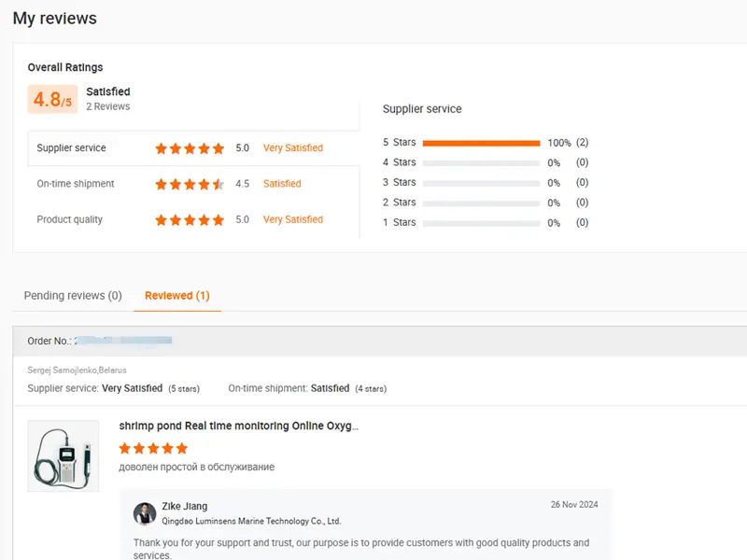The height and width of the screenshot is (560, 747).
Task: Click the first orange star below the review title
Action: [125, 448]
